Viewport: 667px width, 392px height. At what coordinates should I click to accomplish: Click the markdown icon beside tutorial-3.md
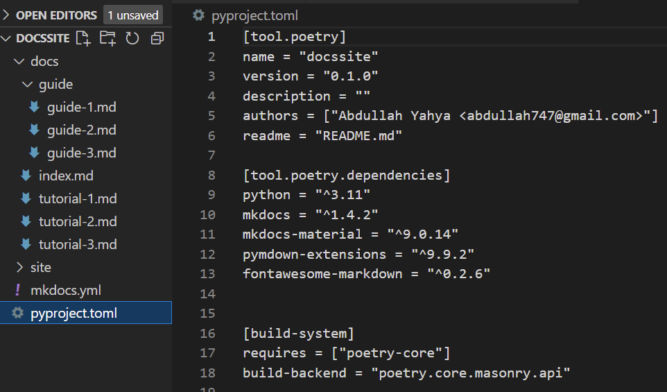click(26, 244)
